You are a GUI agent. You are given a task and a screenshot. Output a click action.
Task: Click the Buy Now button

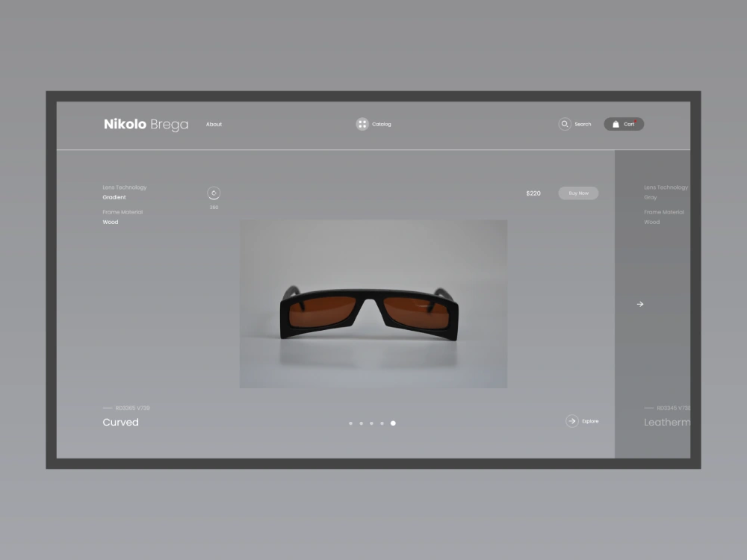pos(578,193)
